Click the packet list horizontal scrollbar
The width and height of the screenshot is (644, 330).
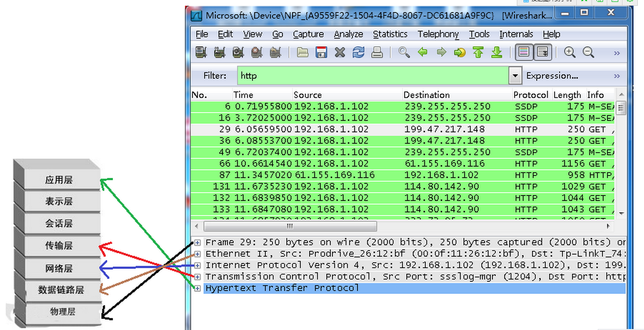[x=291, y=226]
